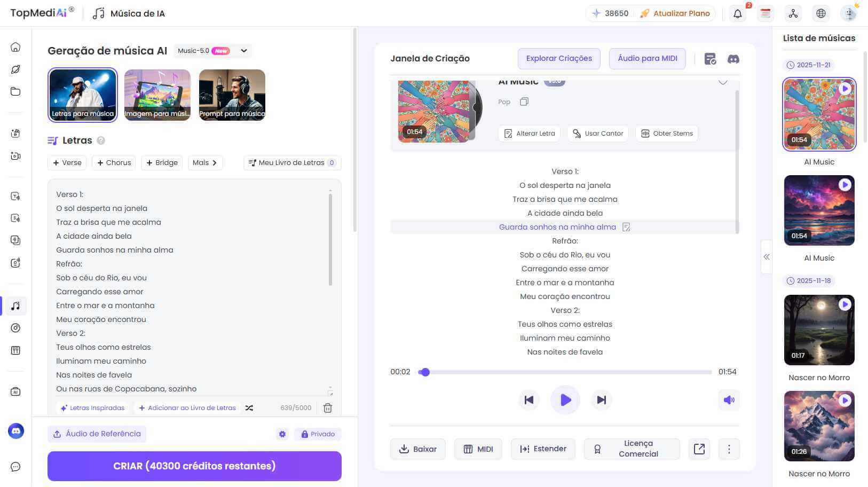The width and height of the screenshot is (868, 487).
Task: Collapse the AI Music details with the chevron
Action: (x=723, y=82)
